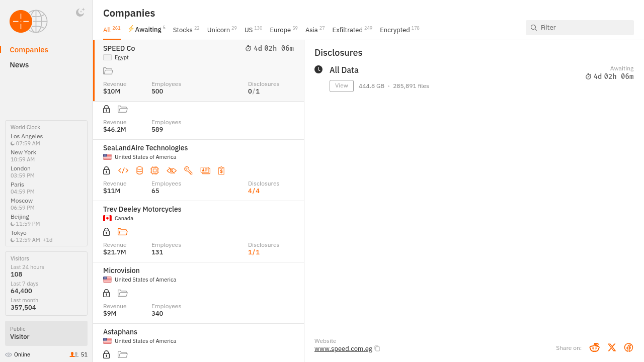
Task: Click Trev Deeley's orange folder icon
Action: pyautogui.click(x=122, y=232)
